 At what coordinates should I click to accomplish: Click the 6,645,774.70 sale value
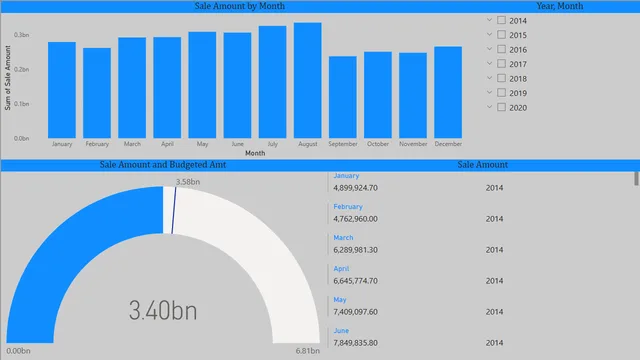pos(355,281)
